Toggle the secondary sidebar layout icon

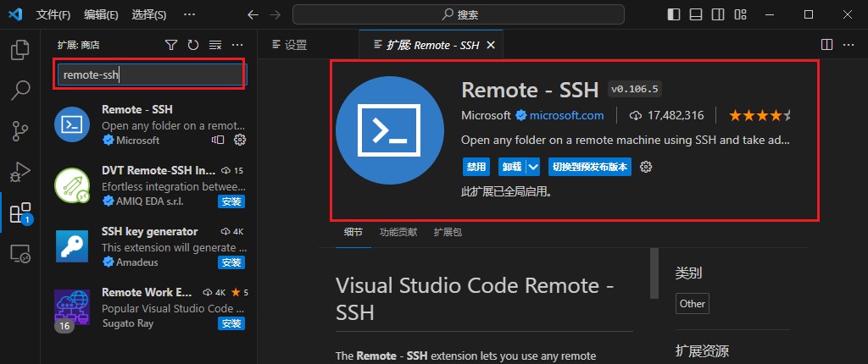[x=718, y=15]
